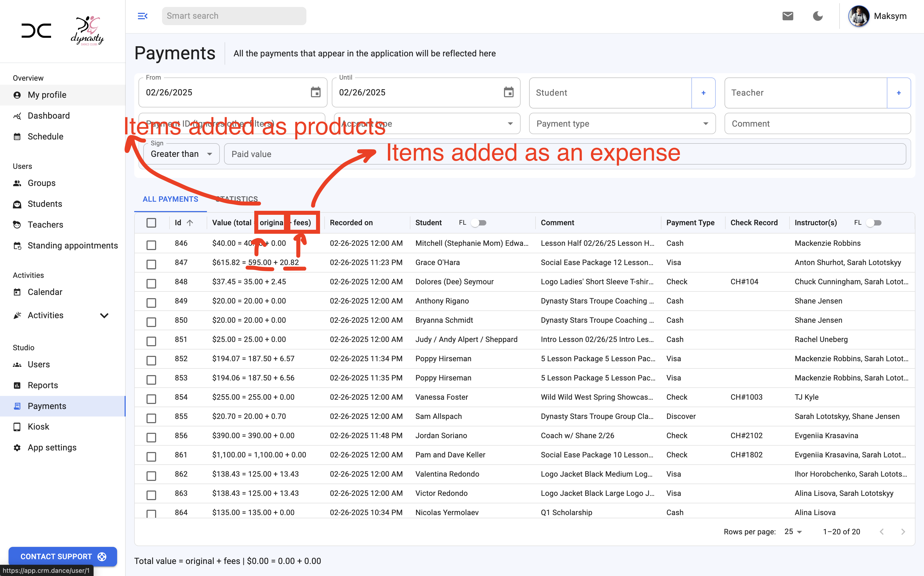Open My profile in sidebar
Screen dimensions: 924x576
[63, 95]
